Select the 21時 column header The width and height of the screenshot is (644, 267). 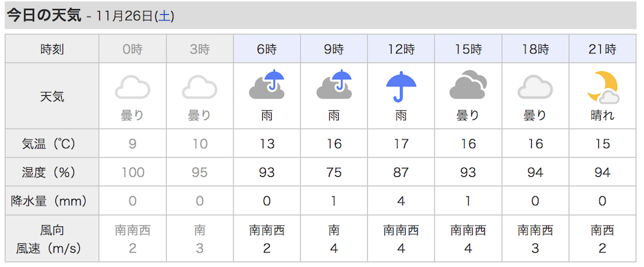[x=603, y=49]
